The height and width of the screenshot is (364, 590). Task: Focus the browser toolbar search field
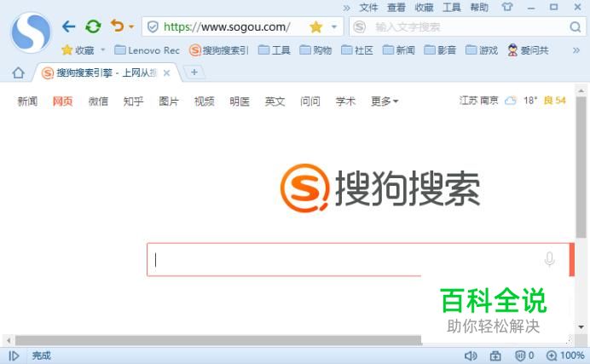tap(466, 26)
